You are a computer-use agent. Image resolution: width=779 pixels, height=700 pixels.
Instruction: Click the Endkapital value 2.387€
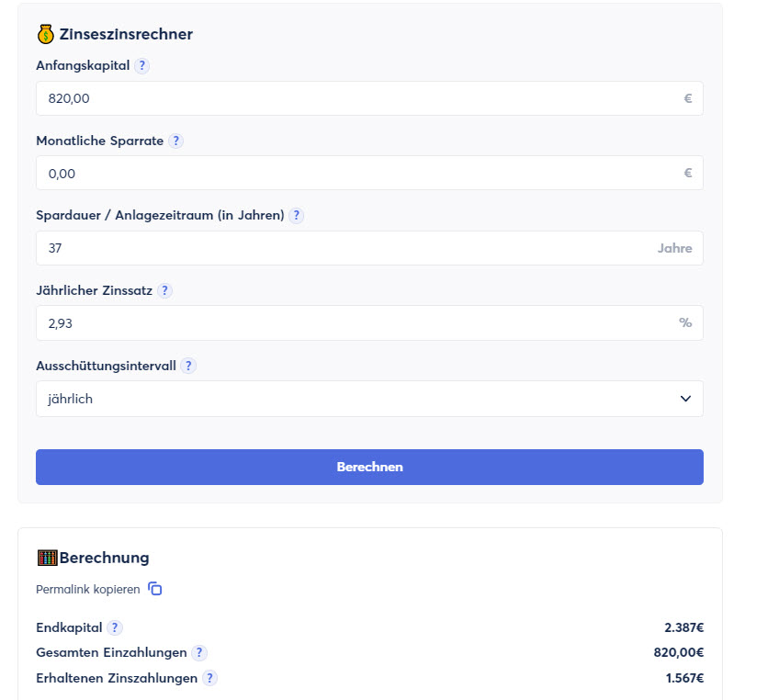[x=683, y=627]
